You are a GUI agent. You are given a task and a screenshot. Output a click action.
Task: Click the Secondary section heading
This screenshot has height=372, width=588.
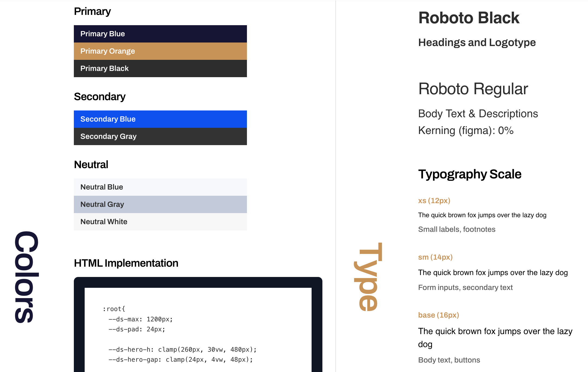pos(100,96)
